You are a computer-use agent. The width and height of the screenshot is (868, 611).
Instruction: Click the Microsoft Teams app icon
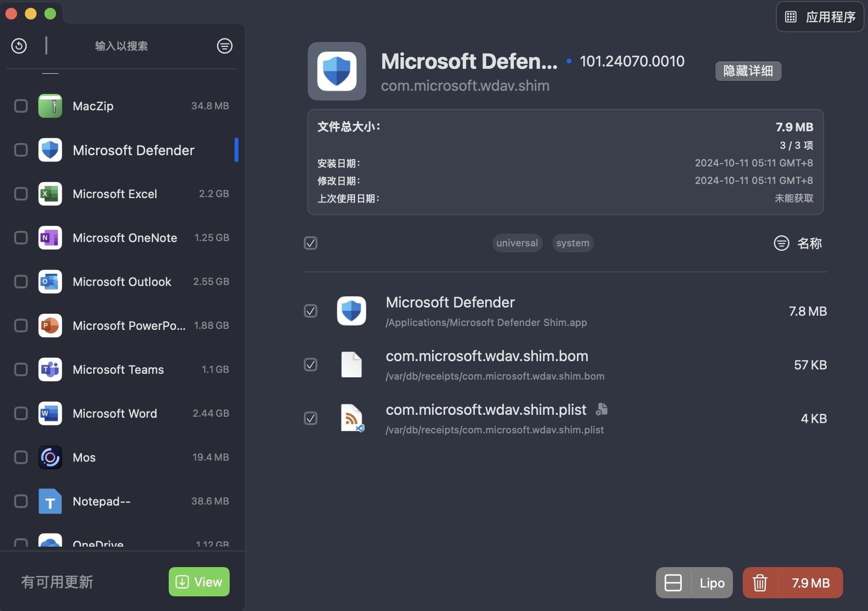click(x=50, y=369)
